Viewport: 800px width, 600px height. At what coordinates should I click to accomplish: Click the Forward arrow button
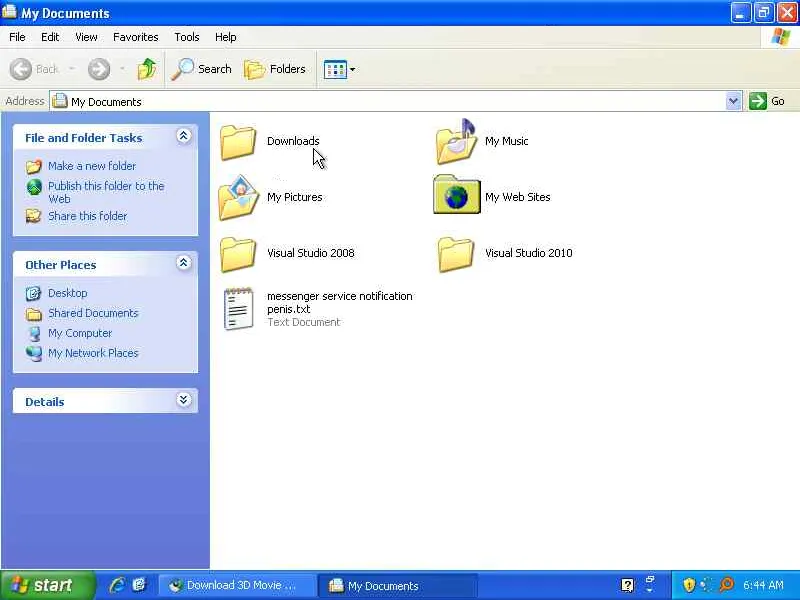(99, 69)
